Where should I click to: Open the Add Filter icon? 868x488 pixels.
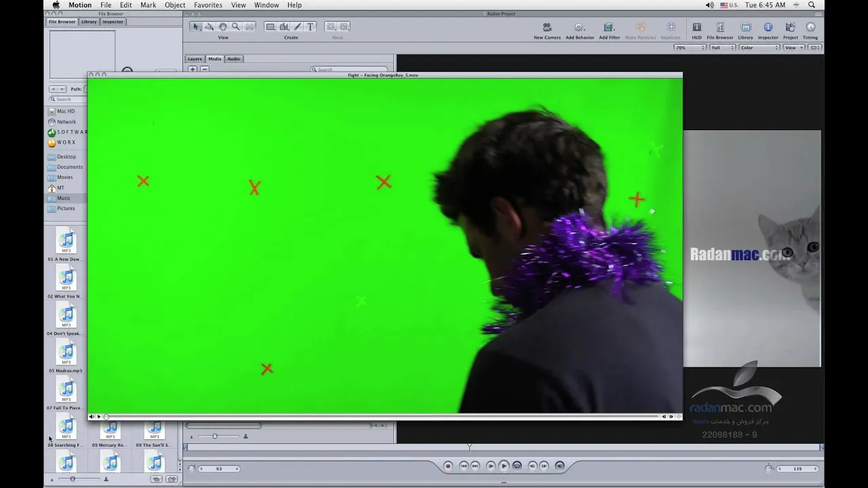pos(609,27)
